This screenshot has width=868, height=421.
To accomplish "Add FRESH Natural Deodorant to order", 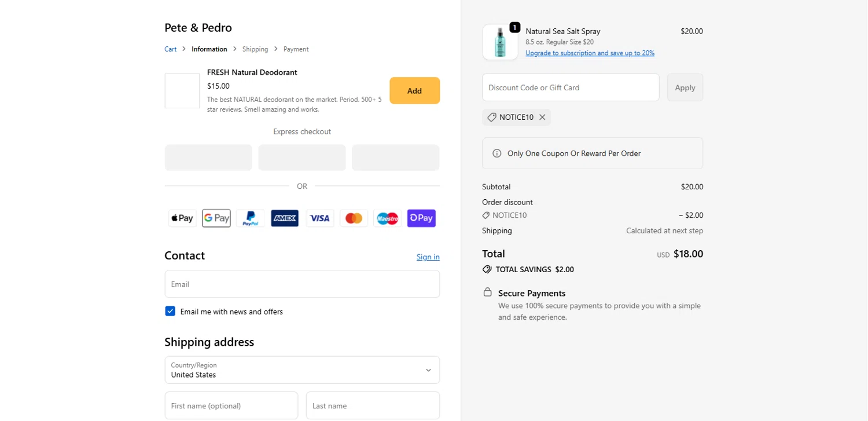I will (414, 91).
